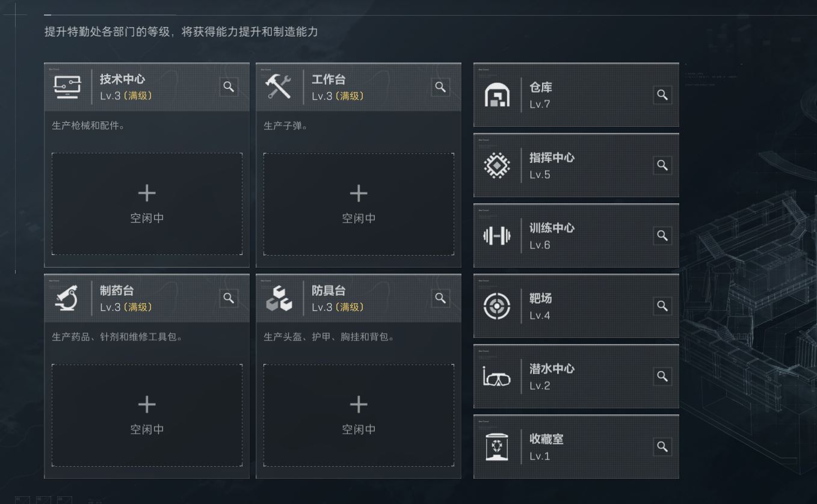
Task: Click the 潜水中心 diving goggles icon
Action: (497, 377)
